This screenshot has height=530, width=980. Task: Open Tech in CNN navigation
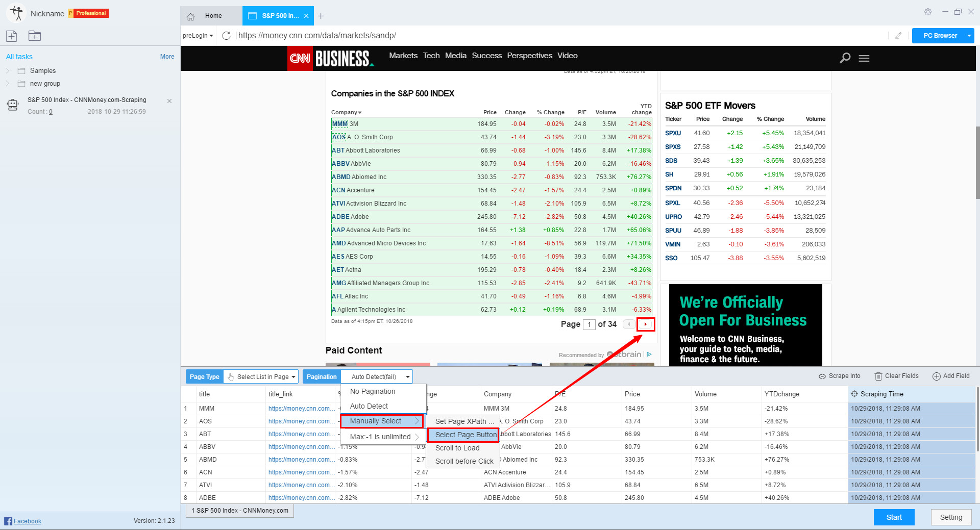(431, 56)
